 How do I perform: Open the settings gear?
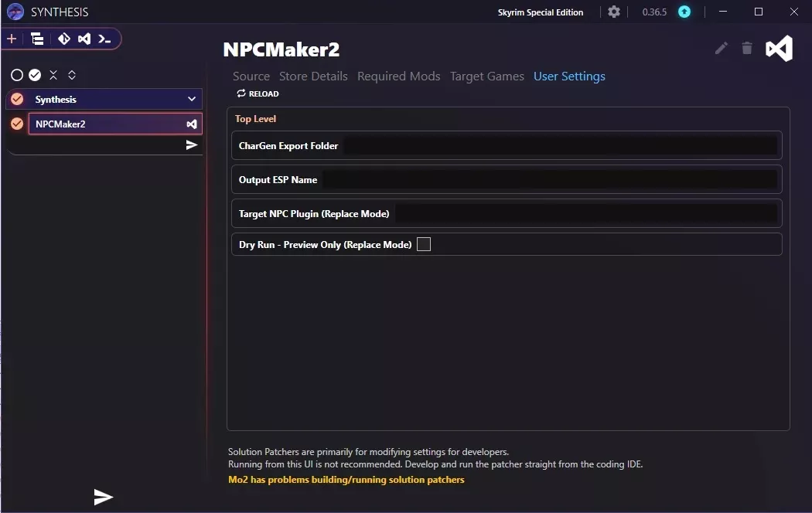coord(614,12)
